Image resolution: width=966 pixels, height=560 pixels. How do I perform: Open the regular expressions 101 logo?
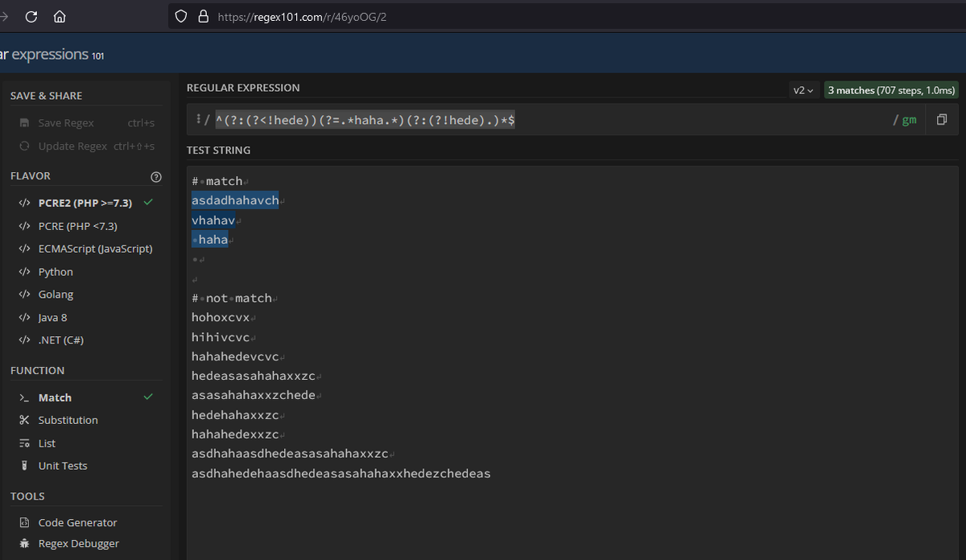pos(52,55)
